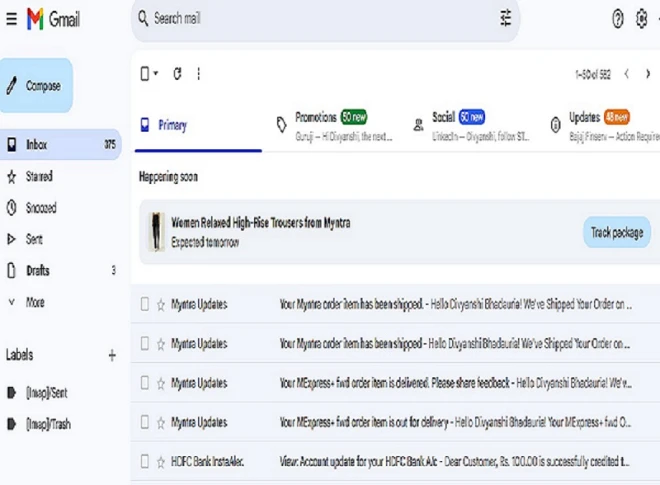Open the More options three-dot menu
The image size is (660, 485).
(199, 74)
